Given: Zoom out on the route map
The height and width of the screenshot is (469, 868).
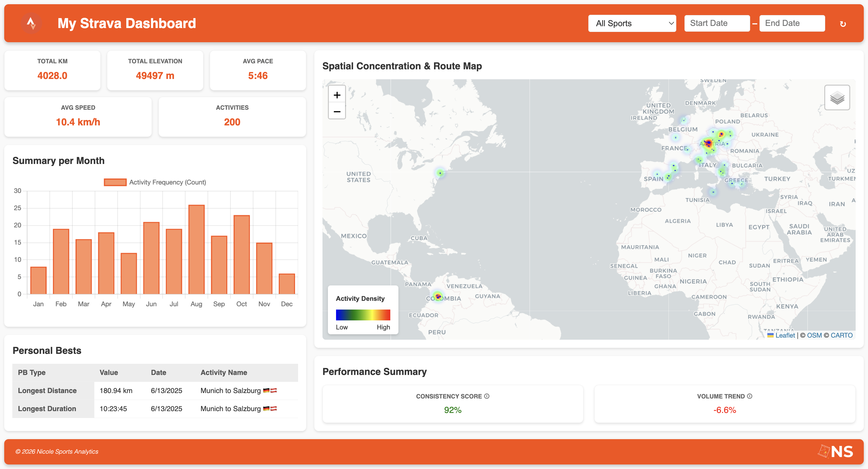Looking at the screenshot, I should pos(337,112).
